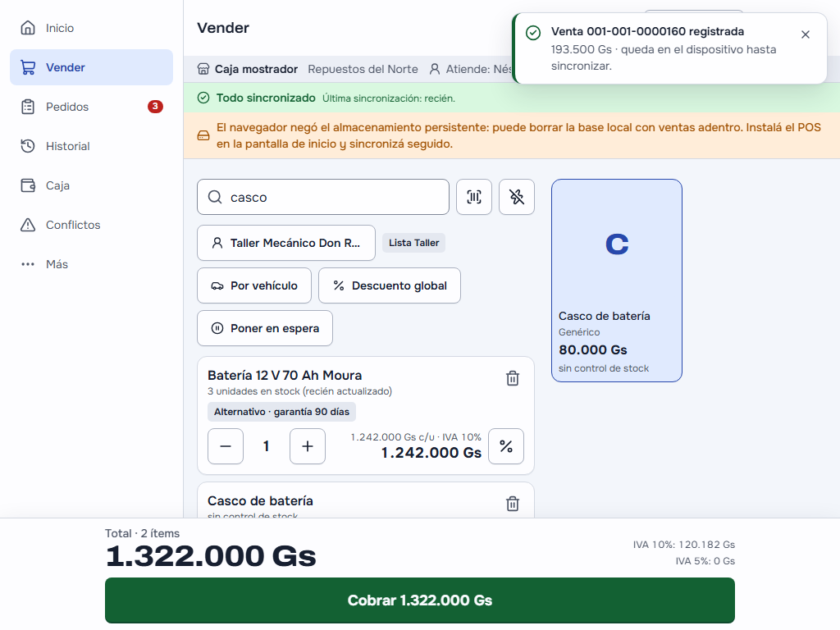Click the Repuestos del Norte store name
The height and width of the screenshot is (630, 840).
(363, 69)
